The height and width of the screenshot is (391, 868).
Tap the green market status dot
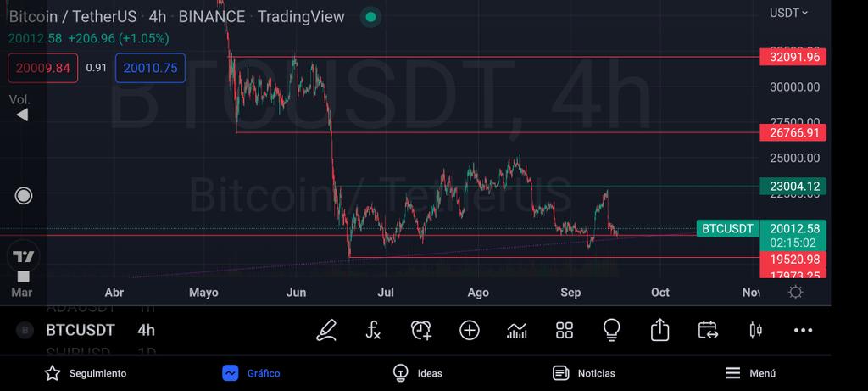click(371, 17)
